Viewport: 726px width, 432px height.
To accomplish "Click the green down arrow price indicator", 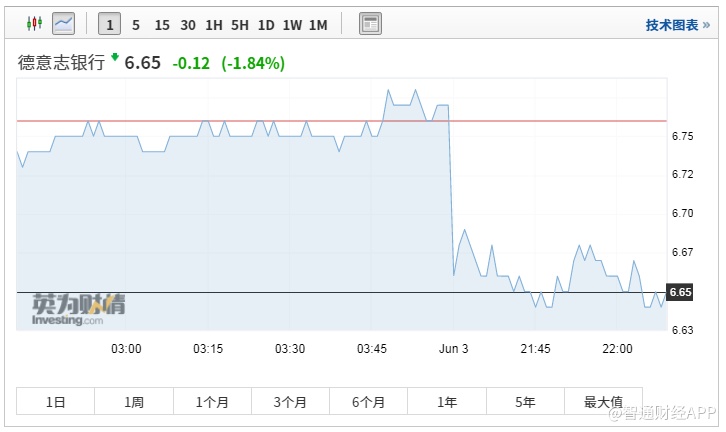I will pyautogui.click(x=115, y=58).
